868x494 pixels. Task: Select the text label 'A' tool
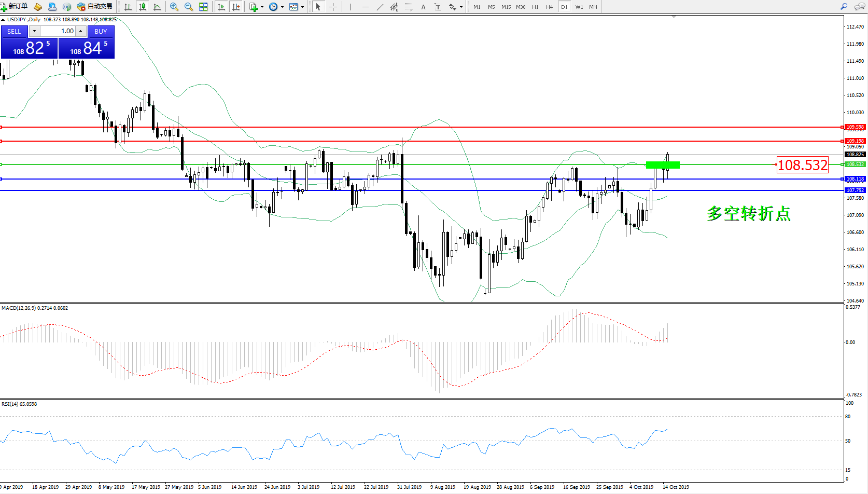pos(423,7)
